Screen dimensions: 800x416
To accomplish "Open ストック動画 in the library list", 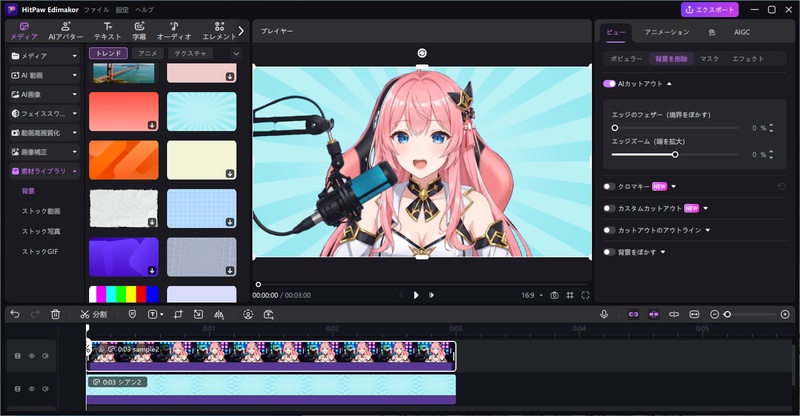I will click(x=41, y=211).
